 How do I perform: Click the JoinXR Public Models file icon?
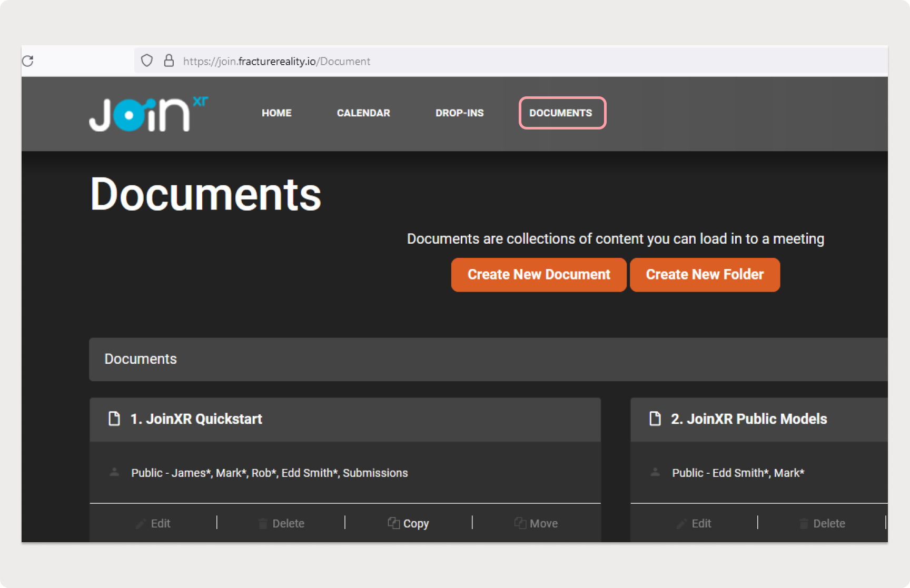point(655,419)
